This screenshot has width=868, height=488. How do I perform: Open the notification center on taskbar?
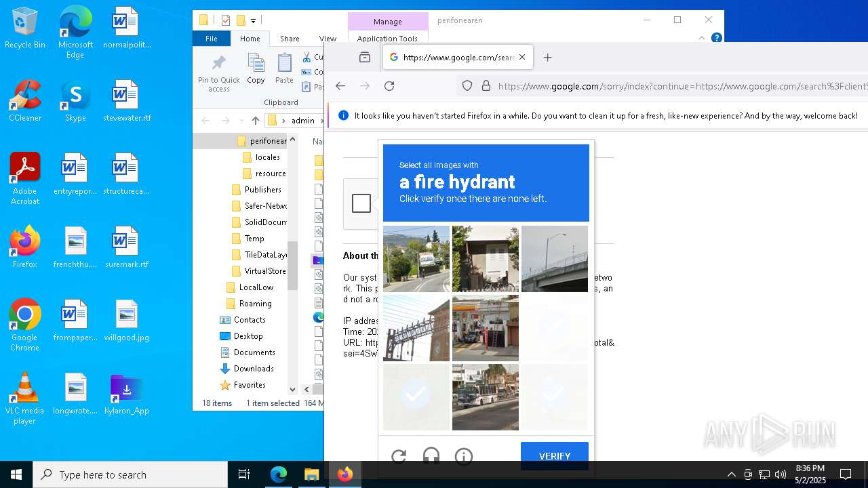tap(846, 474)
